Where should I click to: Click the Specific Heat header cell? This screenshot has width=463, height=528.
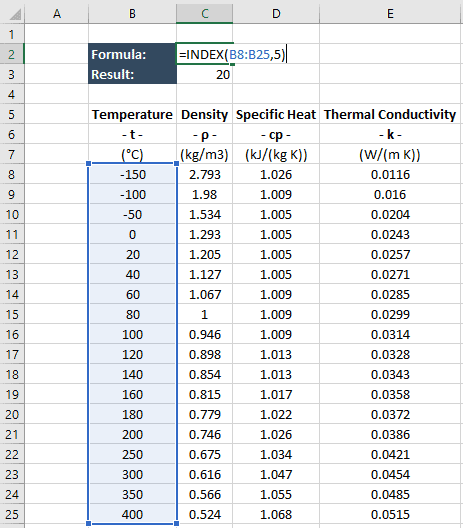click(x=276, y=114)
